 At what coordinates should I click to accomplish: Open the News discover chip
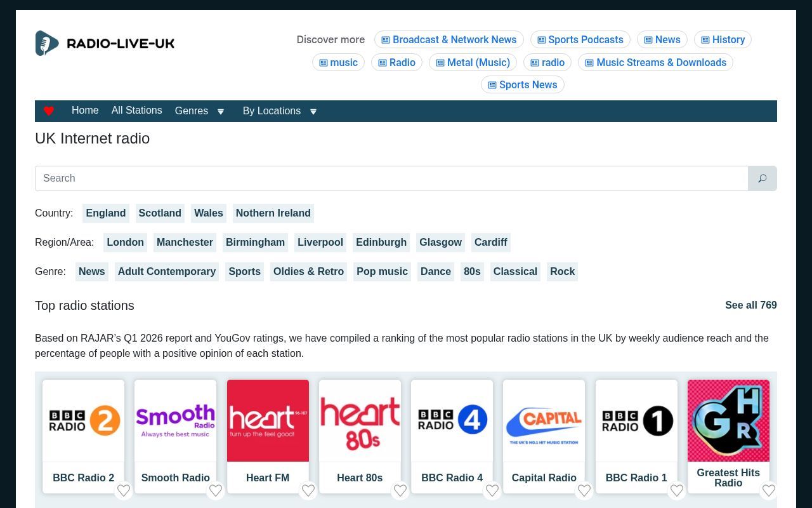(x=662, y=39)
